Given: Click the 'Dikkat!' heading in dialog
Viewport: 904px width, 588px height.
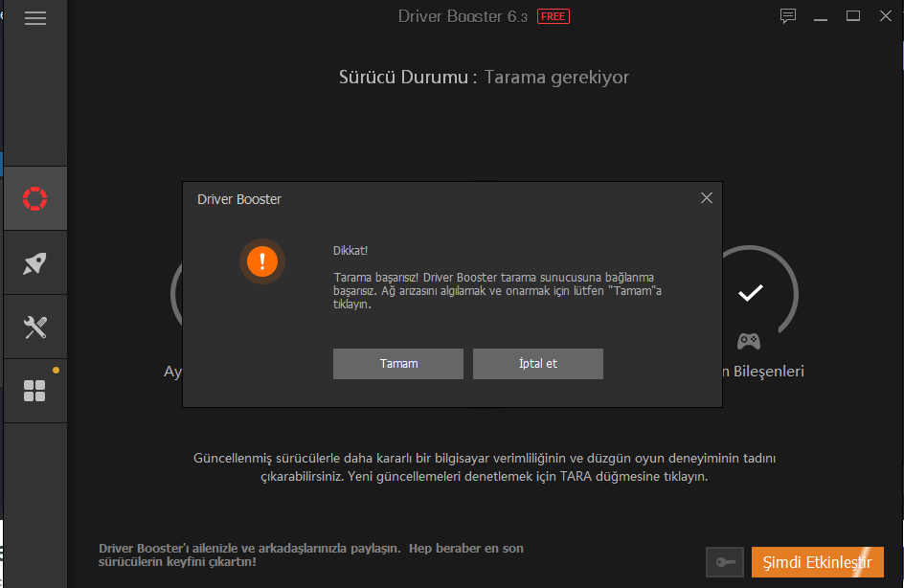Looking at the screenshot, I should pos(350,251).
